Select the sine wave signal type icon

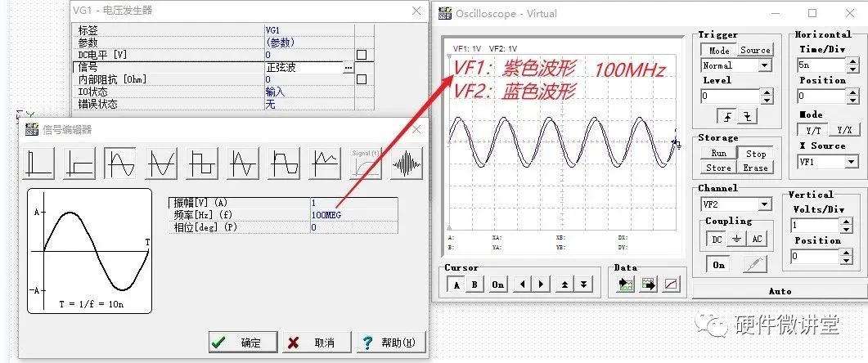click(x=121, y=163)
